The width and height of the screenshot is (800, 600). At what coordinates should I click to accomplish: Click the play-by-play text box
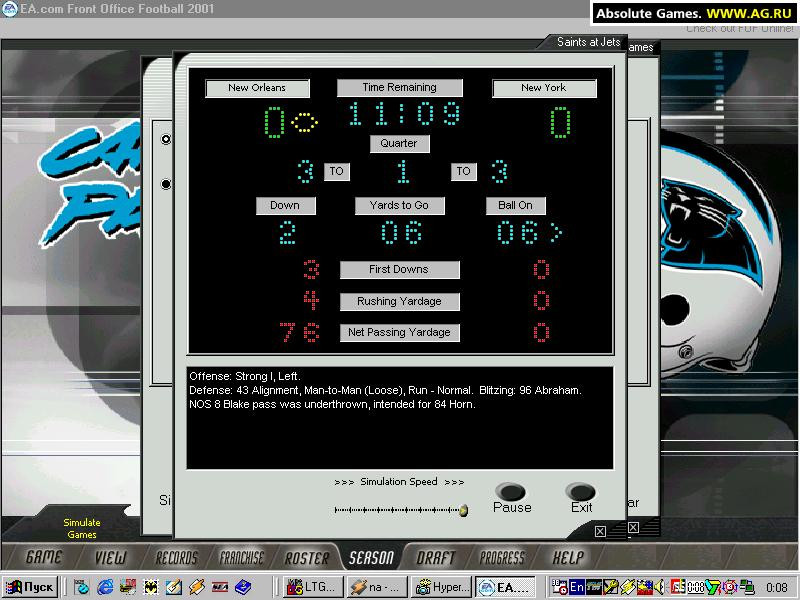point(400,418)
